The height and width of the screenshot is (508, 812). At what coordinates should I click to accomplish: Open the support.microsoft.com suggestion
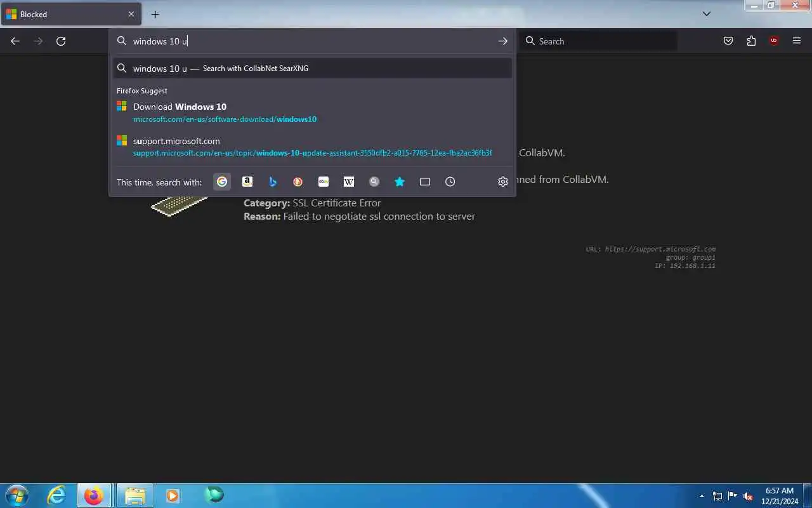[312, 147]
